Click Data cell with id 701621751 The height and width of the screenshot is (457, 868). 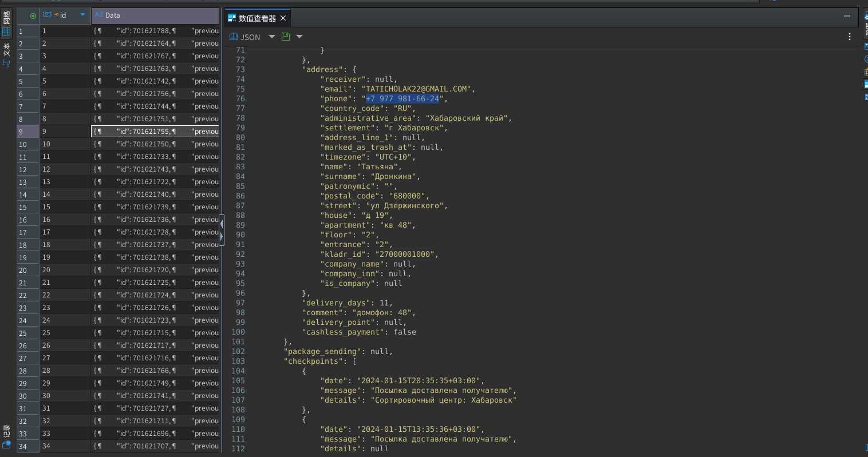(x=156, y=119)
